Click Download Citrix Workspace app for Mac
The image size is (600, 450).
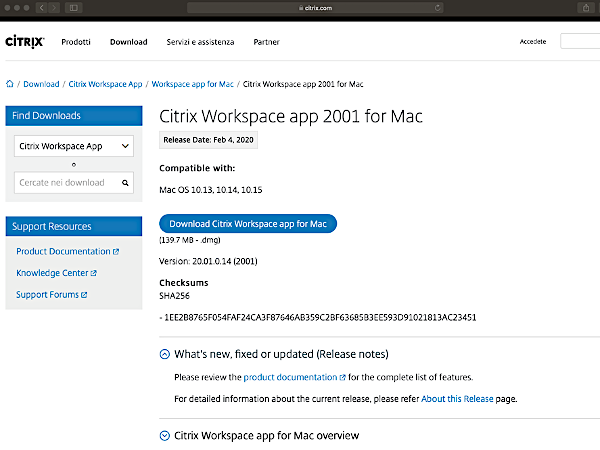click(248, 223)
